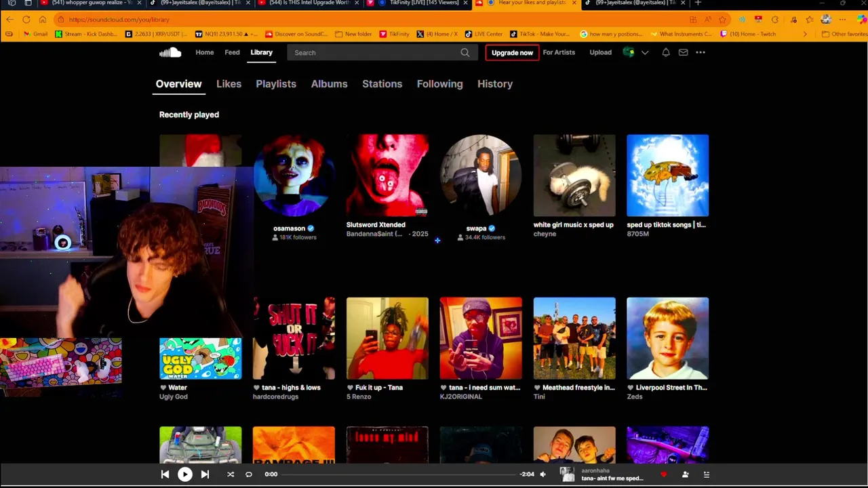The height and width of the screenshot is (488, 868).
Task: Click the SoundCloud logo
Action: (170, 52)
